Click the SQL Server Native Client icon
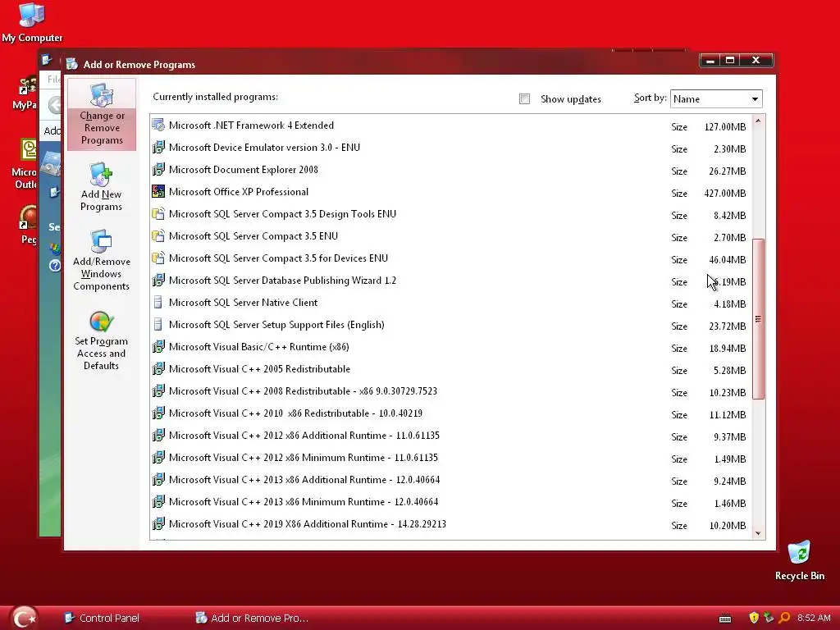The width and height of the screenshot is (840, 630). tap(158, 303)
